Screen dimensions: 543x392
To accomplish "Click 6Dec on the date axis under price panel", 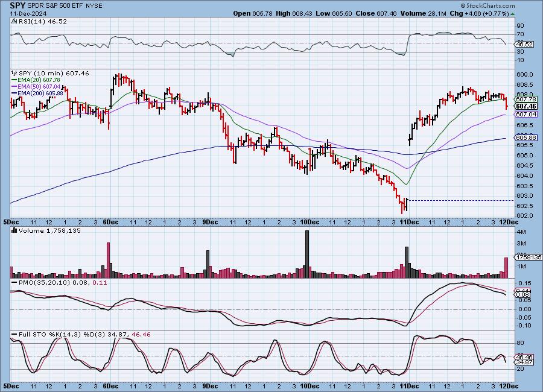I will coord(110,222).
